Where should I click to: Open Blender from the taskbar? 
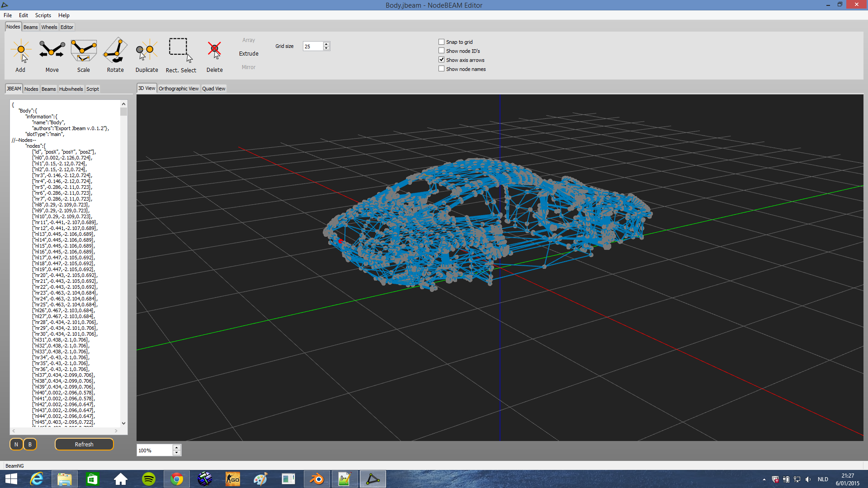(x=316, y=479)
